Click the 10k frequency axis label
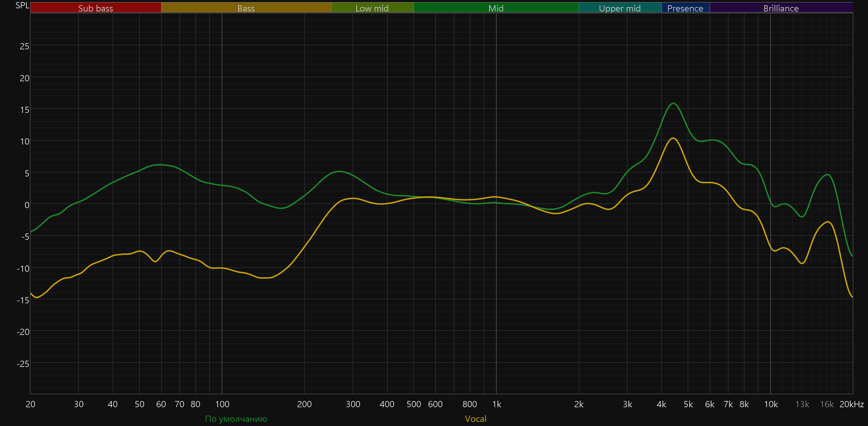868x426 pixels. tap(771, 404)
